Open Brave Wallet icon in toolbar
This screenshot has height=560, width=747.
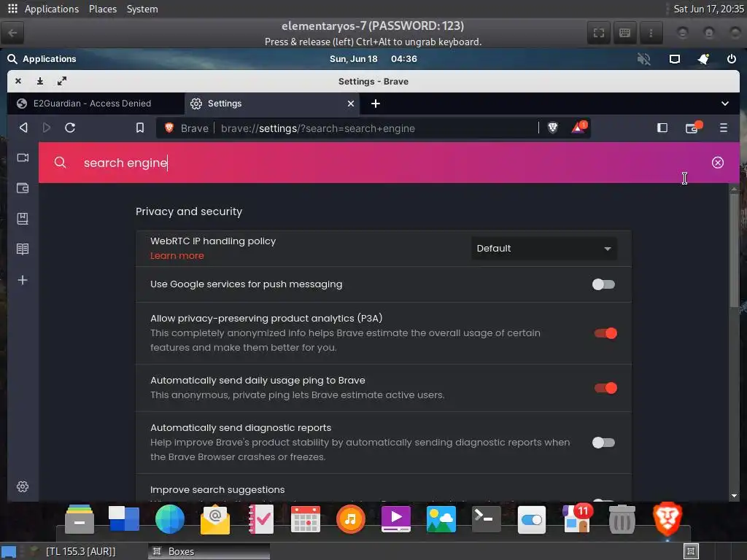click(693, 127)
